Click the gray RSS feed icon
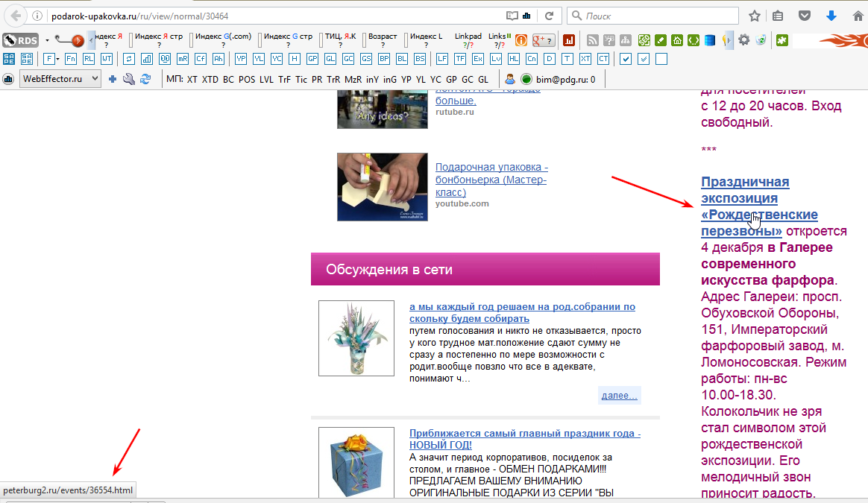Viewport: 868px width, 503px height. [592, 40]
